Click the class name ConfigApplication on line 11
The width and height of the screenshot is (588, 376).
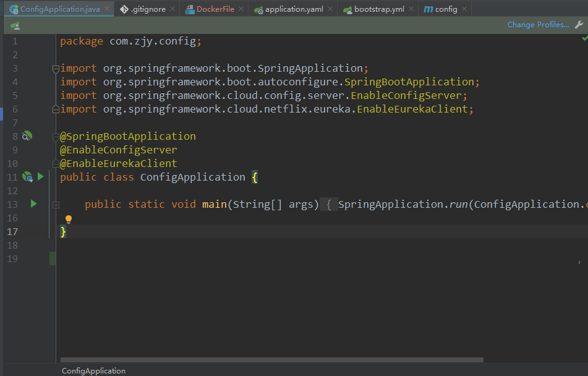click(x=193, y=177)
